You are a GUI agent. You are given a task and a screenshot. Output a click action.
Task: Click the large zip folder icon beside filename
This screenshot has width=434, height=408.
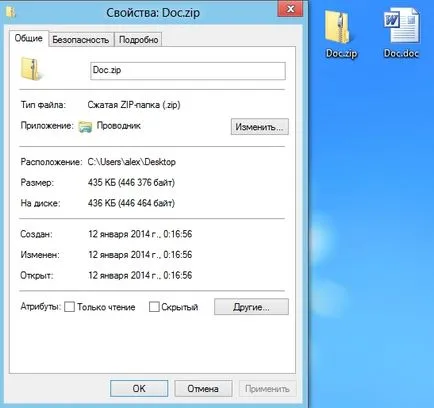[32, 69]
